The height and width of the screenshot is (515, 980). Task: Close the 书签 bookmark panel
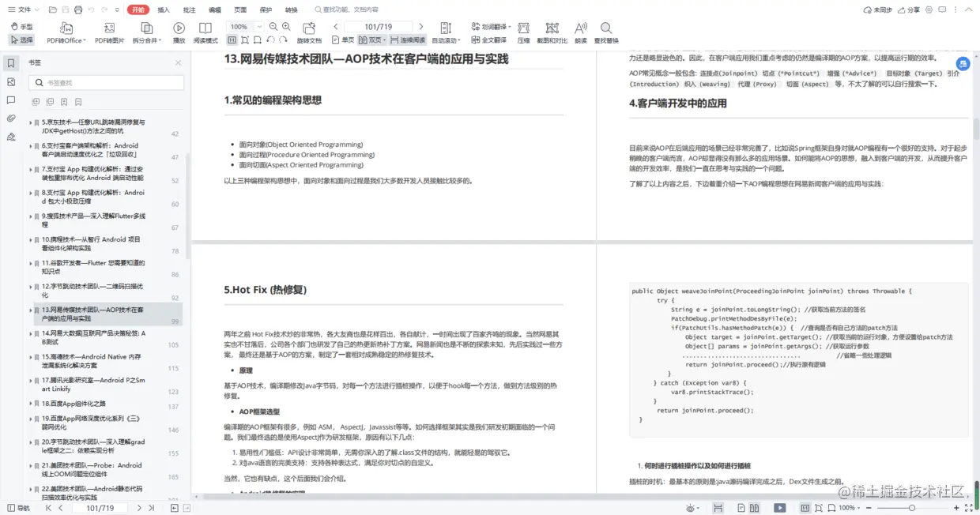178,63
